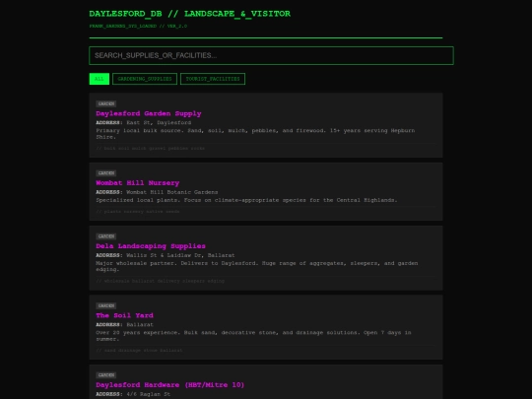The height and width of the screenshot is (399, 532).
Task: Click the GARDEN tag above Daylesford Hardware
Action: tap(106, 375)
